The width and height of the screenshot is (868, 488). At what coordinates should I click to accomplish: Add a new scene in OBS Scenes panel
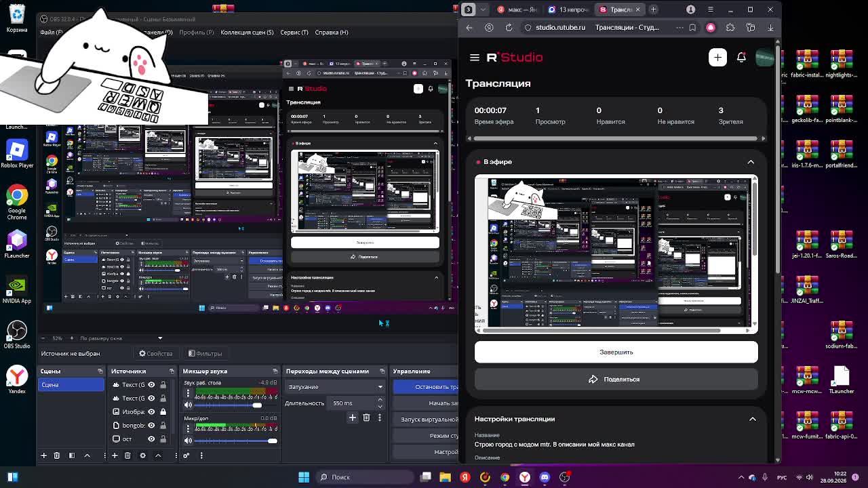tap(44, 455)
